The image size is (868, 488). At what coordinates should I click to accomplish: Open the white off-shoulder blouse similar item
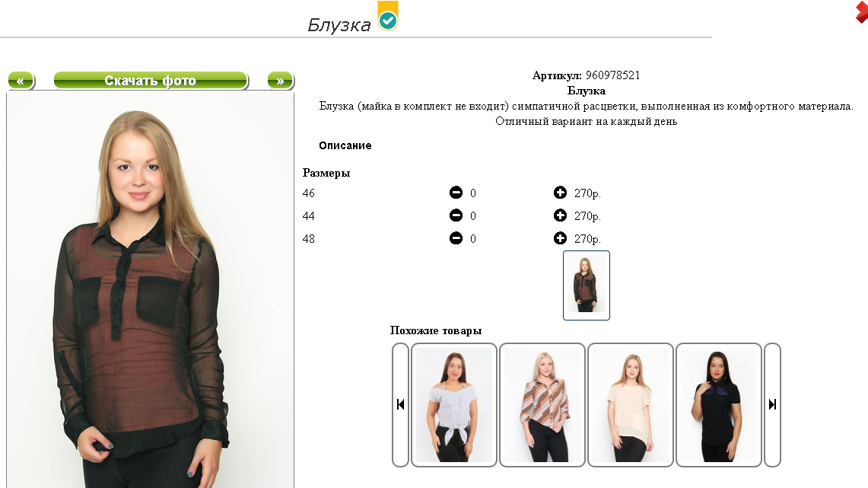pyautogui.click(x=454, y=405)
